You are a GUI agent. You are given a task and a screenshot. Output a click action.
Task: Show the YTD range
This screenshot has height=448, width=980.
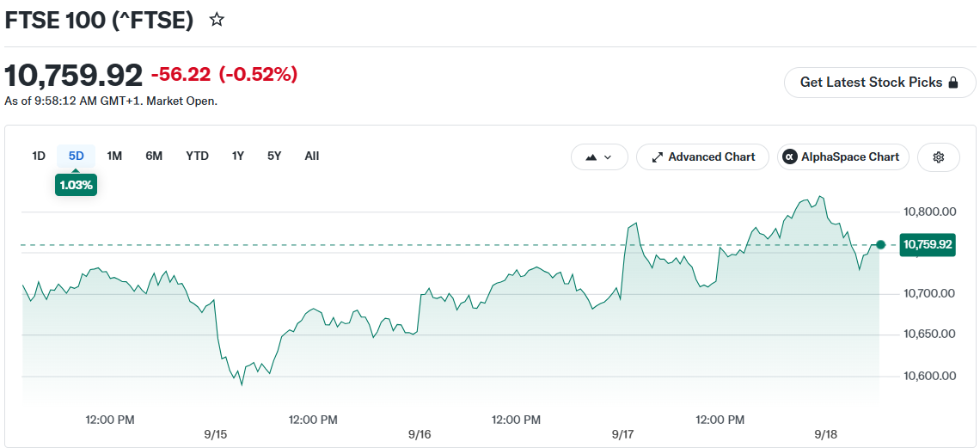(x=198, y=156)
